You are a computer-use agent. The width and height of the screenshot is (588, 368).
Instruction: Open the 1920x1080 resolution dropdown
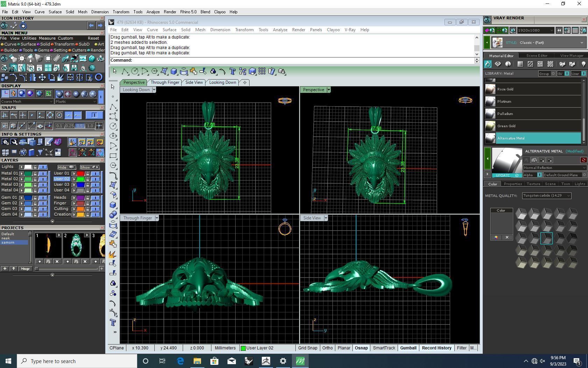[535, 30]
